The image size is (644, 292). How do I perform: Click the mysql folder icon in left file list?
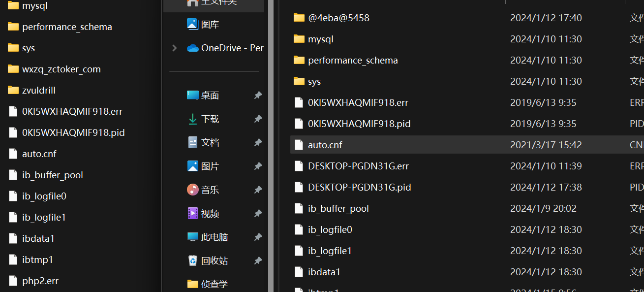(x=13, y=6)
